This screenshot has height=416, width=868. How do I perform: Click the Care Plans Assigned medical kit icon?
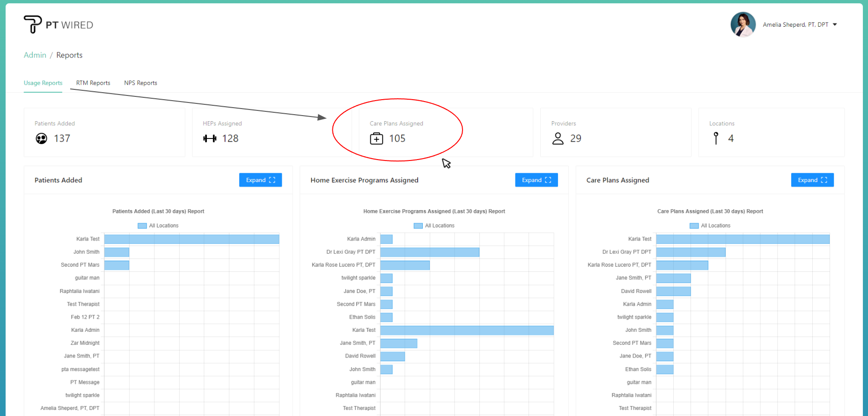(x=376, y=139)
